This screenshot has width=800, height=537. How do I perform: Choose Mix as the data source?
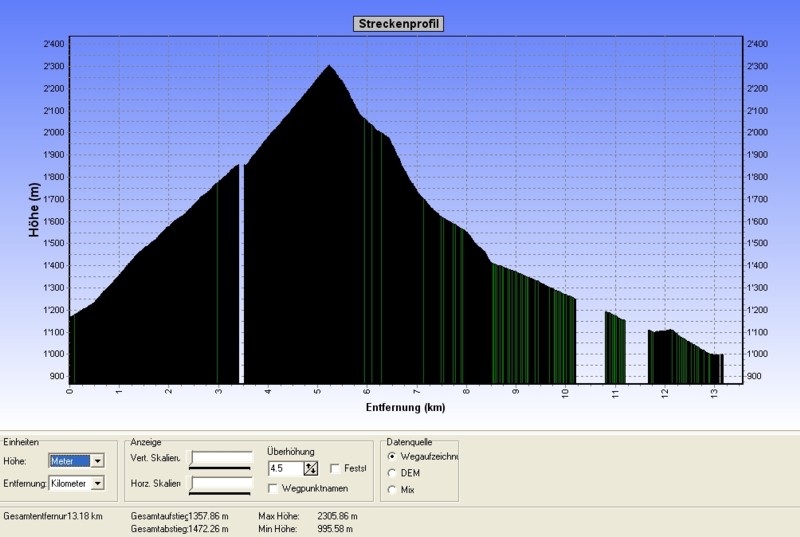click(391, 489)
